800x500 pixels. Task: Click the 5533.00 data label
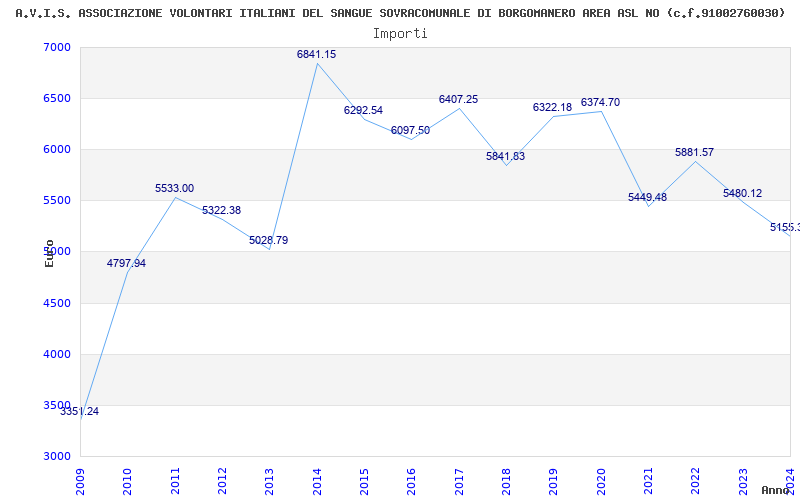174,189
